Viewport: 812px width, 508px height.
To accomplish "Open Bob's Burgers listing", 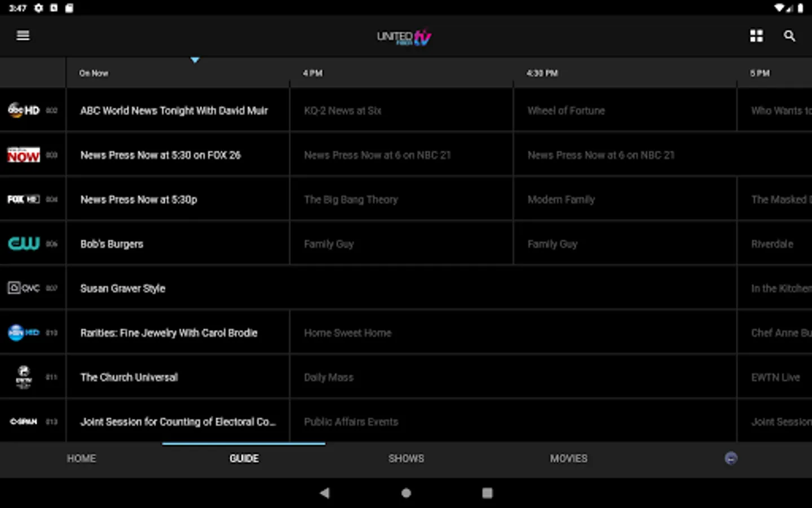I will pyautogui.click(x=178, y=243).
